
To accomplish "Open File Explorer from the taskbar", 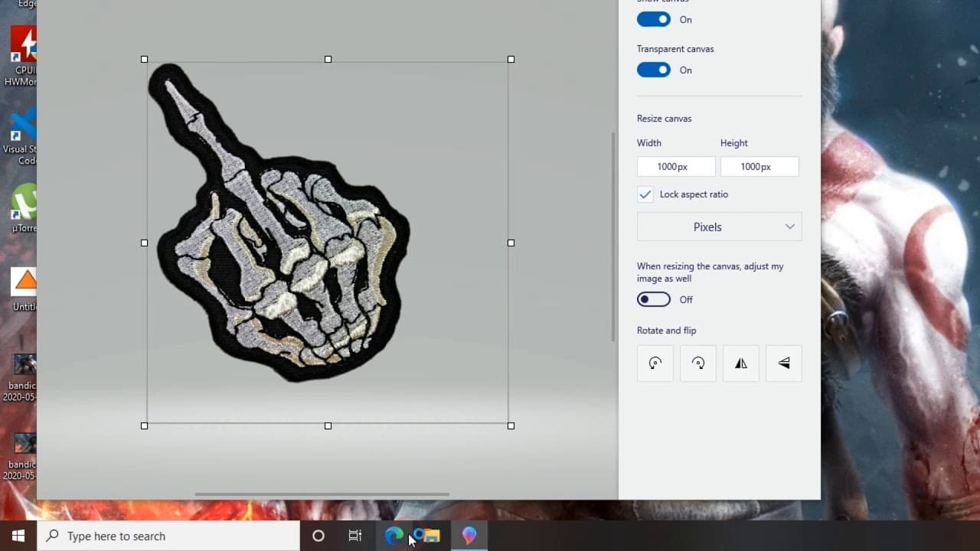I will click(x=430, y=536).
